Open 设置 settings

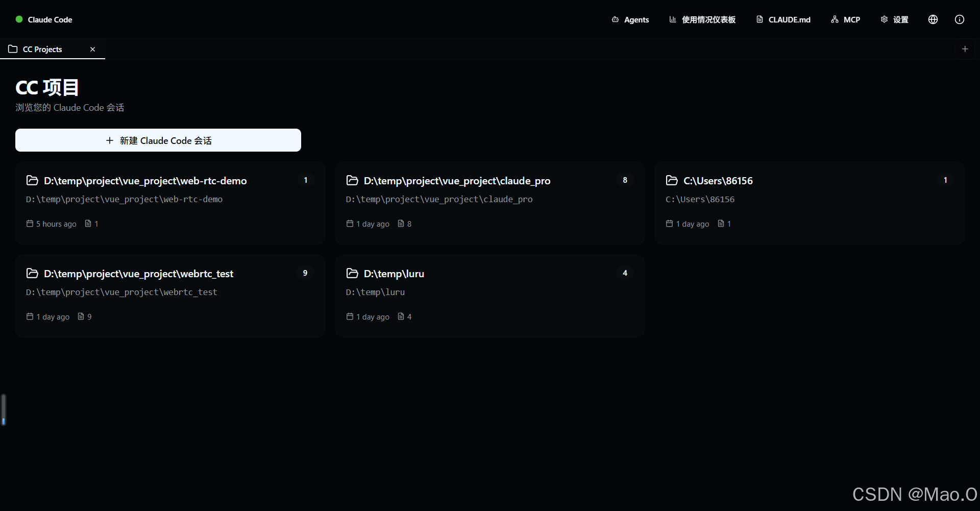894,19
